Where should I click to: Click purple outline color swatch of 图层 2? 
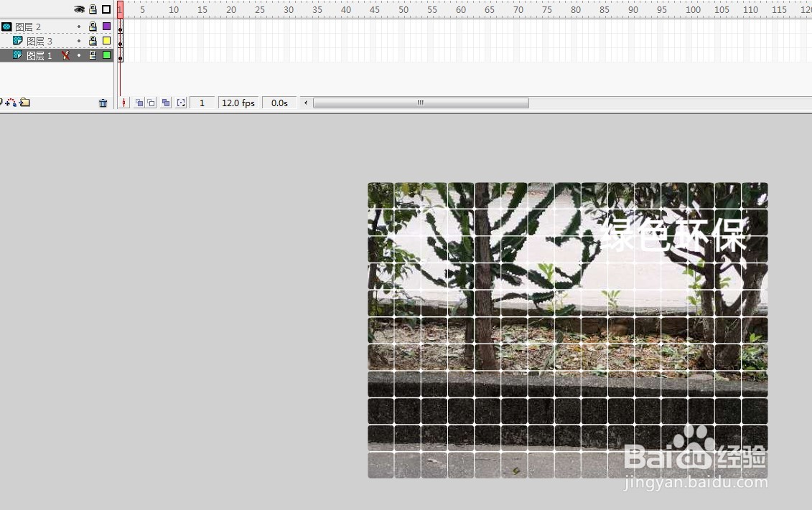pyautogui.click(x=107, y=27)
